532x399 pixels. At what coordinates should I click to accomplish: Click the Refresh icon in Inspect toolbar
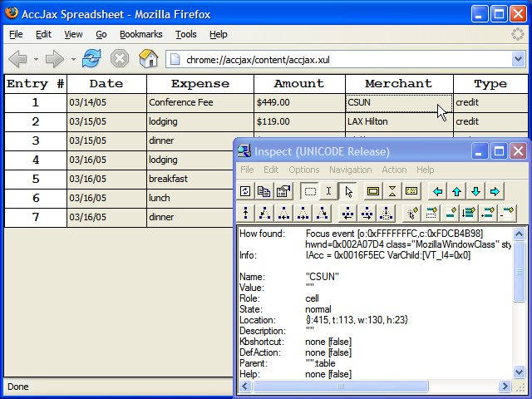(246, 191)
